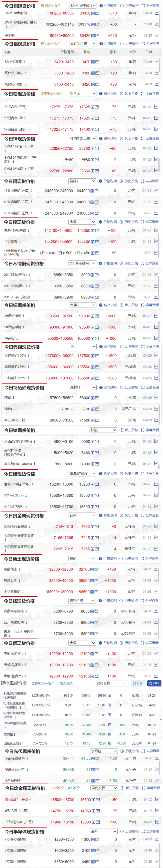Screen dimensions: 163x868
Task: Open trend chart for 废旧摩轮（长葛）row
Action: coord(157,799)
